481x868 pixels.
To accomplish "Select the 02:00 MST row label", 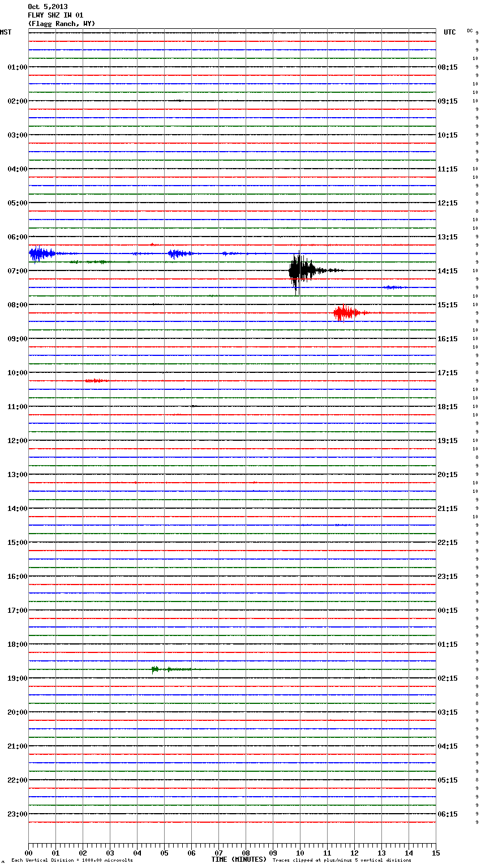I will [17, 101].
